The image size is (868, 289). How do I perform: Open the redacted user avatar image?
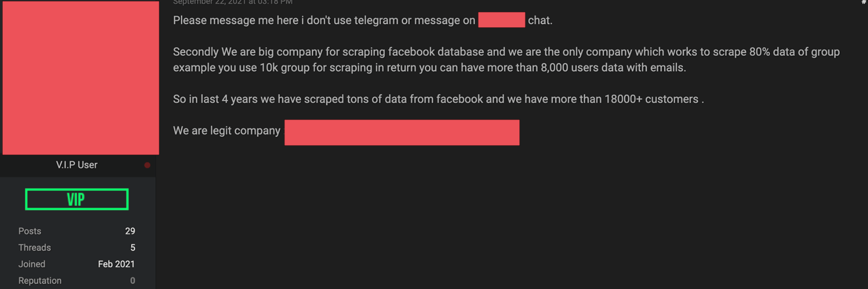tap(81, 78)
